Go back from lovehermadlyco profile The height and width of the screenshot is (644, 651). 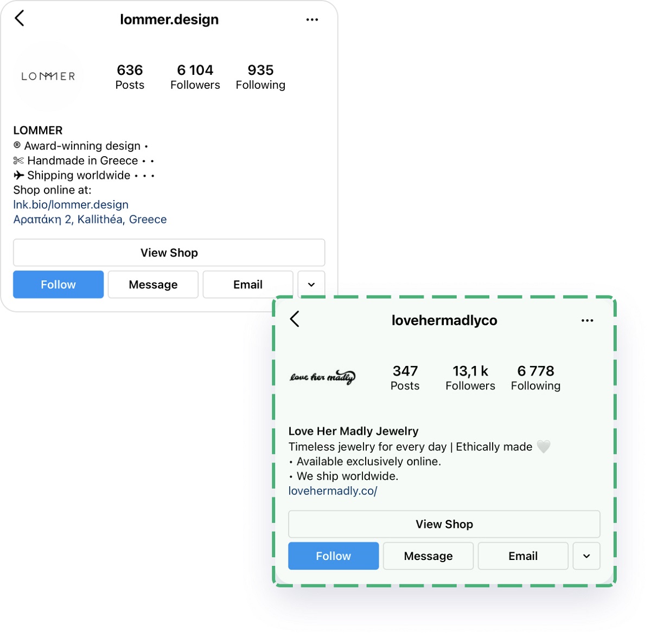295,319
